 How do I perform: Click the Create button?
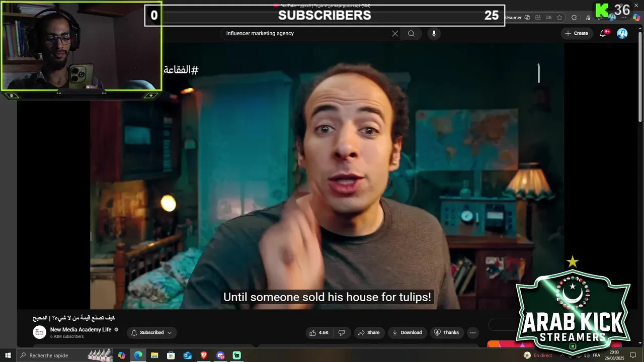pos(576,33)
